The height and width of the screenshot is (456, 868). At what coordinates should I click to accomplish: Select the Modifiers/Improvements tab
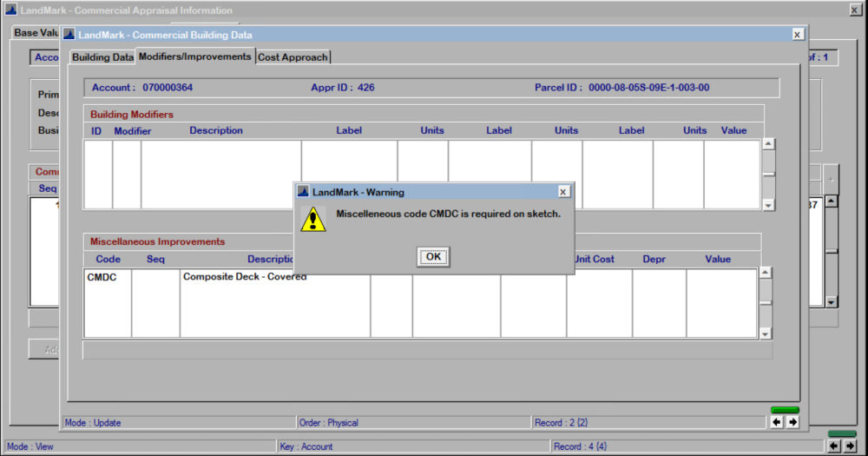point(194,56)
